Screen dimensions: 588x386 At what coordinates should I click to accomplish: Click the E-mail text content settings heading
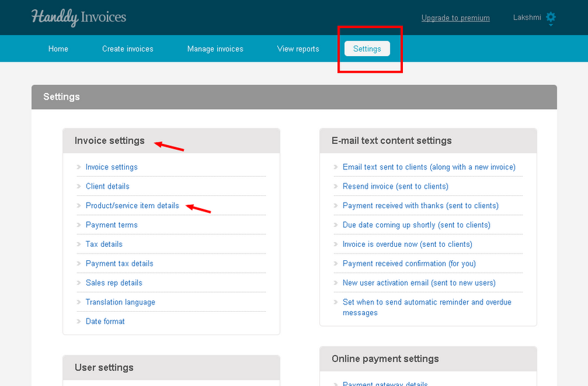[392, 140]
